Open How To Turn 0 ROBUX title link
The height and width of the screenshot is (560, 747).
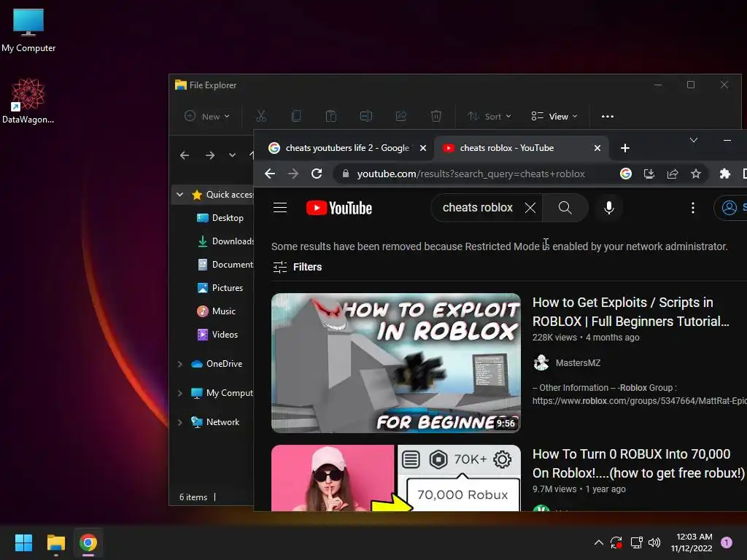point(638,463)
